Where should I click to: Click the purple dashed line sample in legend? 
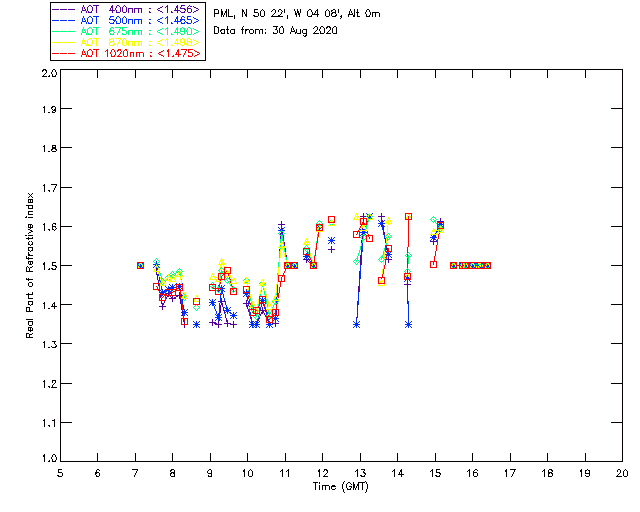coord(64,9)
